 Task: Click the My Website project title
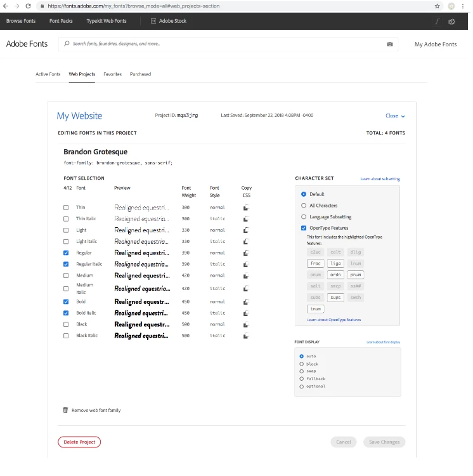pos(79,116)
